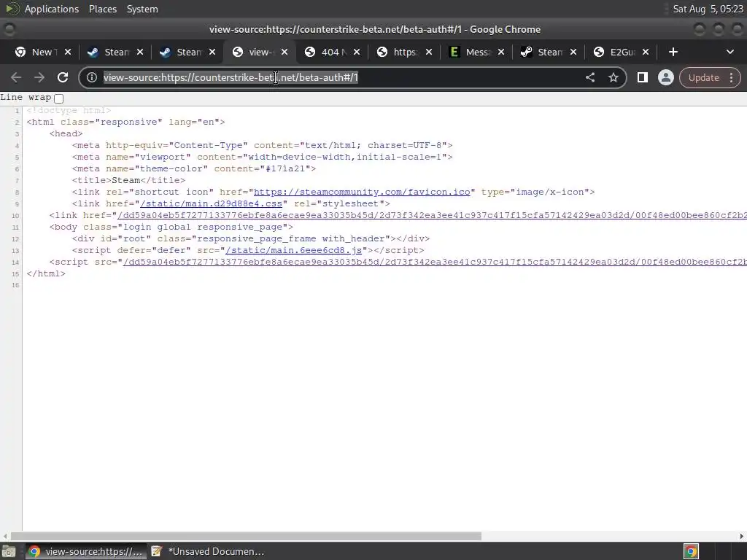Close the view-source tab
The image size is (747, 560).
click(x=285, y=52)
